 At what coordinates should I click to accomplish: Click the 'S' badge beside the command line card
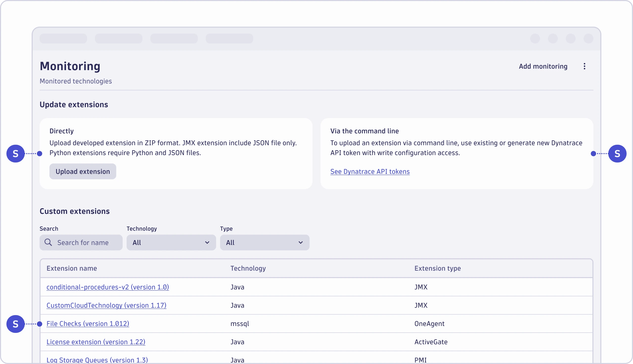tap(617, 154)
